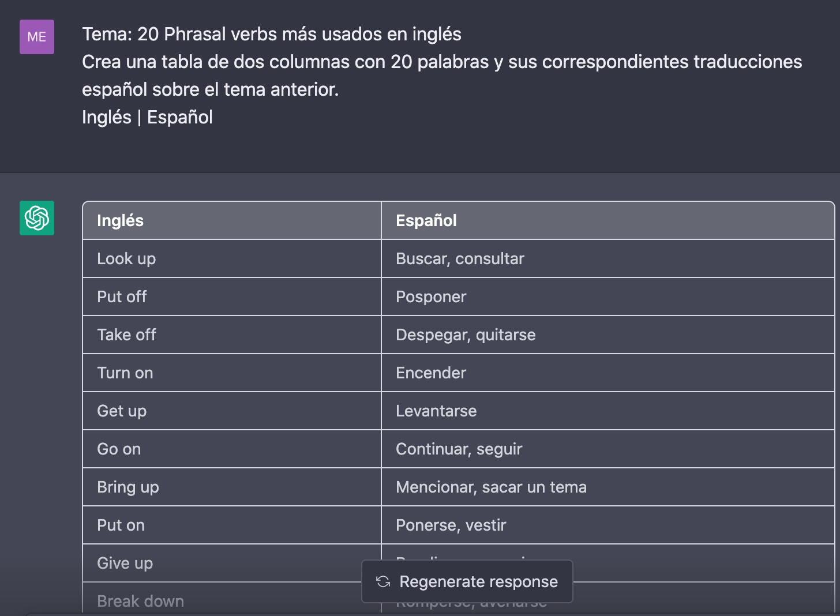
Task: Click the Posponer translation cell
Action: click(608, 296)
